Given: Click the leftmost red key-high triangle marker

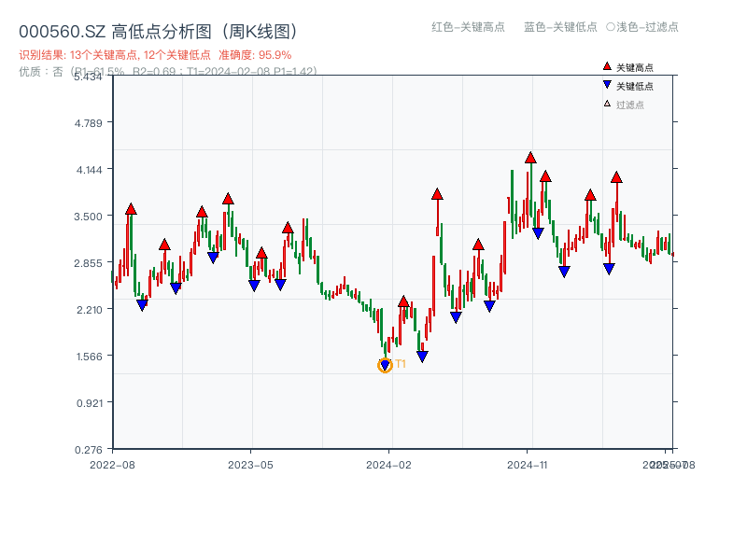Looking at the screenshot, I should click(x=131, y=209).
